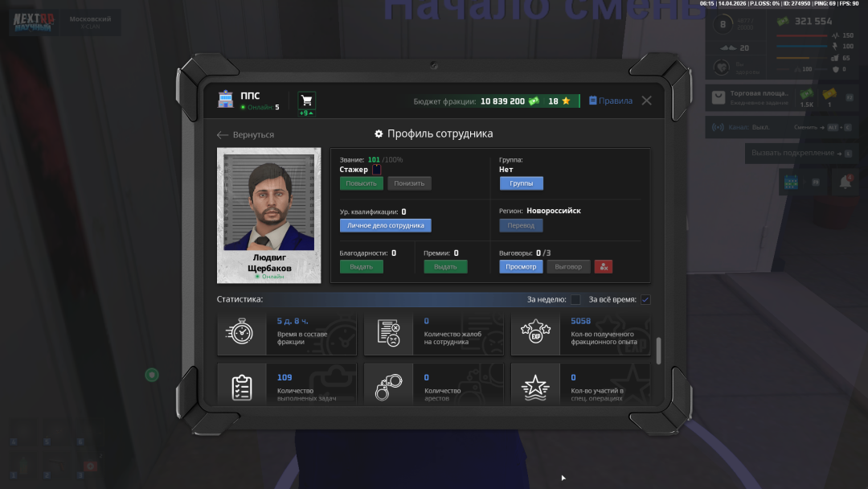Click the settings gear beside Профиль сотрудника

click(x=379, y=134)
